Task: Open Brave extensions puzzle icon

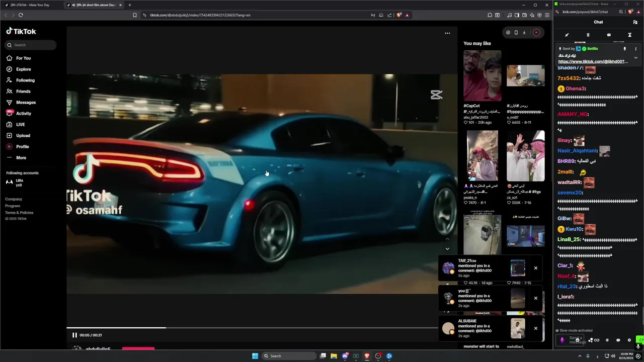Action: point(490,15)
